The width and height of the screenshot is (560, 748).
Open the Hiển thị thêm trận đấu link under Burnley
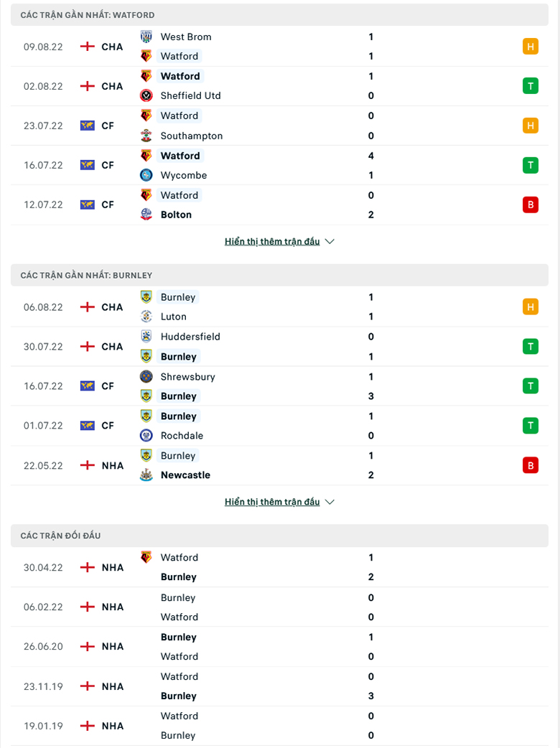click(272, 502)
